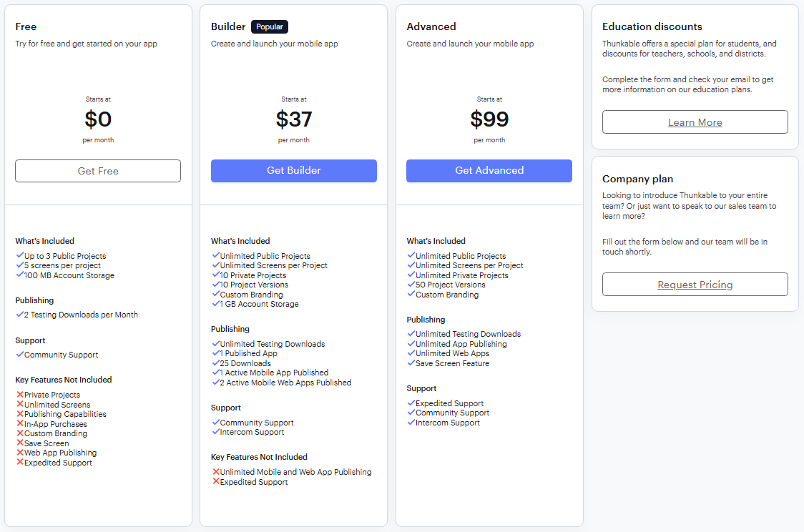Click red X beside Unlimited Mobile and Web App Publishing

[x=216, y=471]
